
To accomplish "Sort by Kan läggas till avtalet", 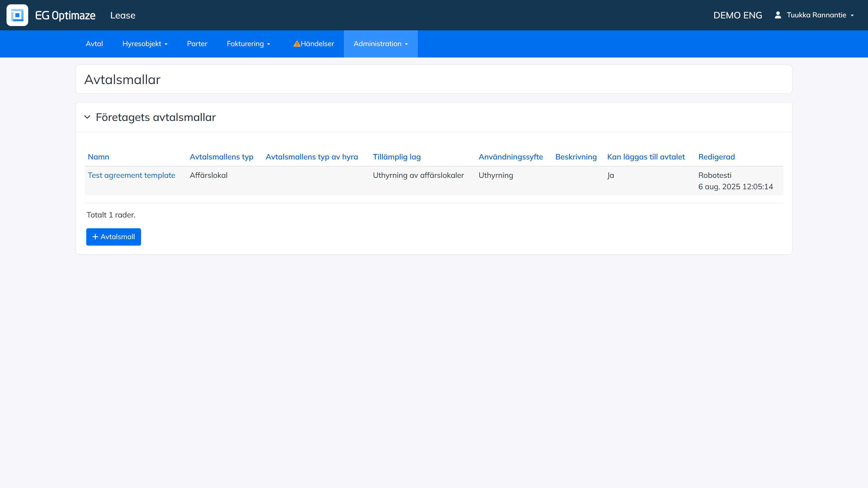I will click(x=646, y=157).
